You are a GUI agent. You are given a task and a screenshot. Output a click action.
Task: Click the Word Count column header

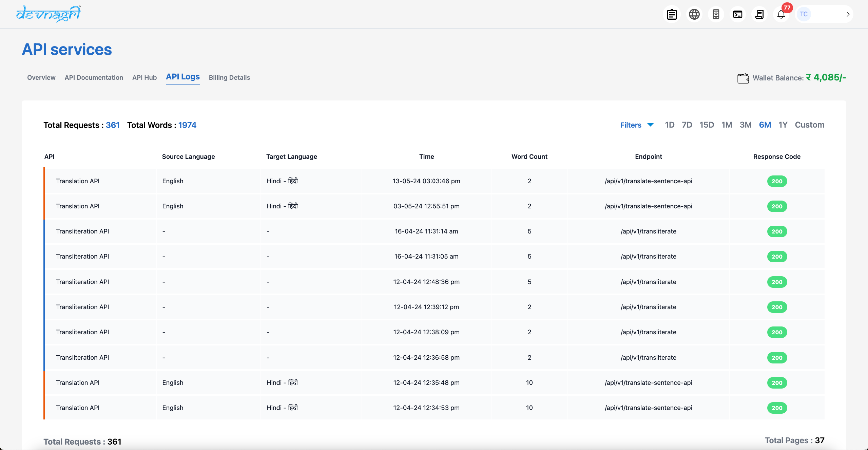pos(529,156)
